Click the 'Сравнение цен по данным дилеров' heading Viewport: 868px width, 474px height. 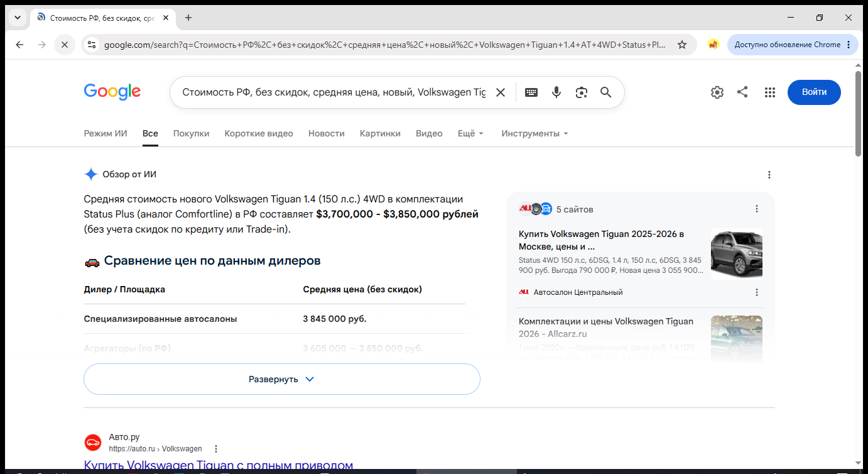[212, 261]
